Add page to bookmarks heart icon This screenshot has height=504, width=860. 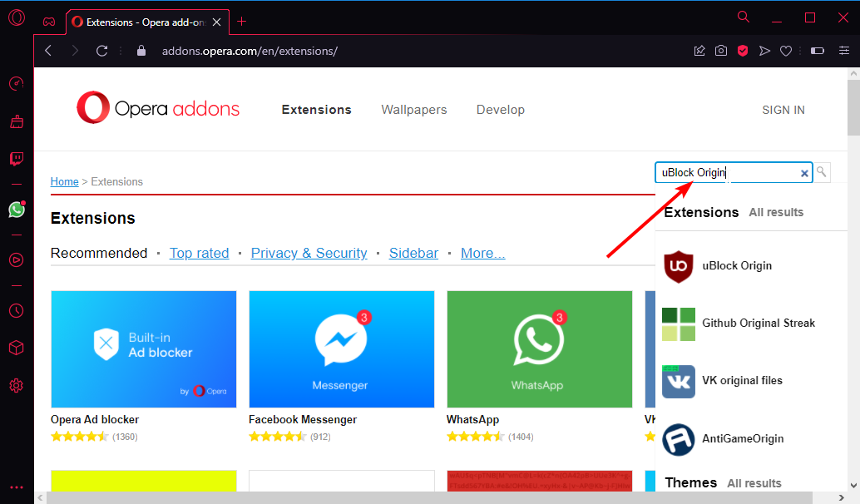[x=786, y=51]
